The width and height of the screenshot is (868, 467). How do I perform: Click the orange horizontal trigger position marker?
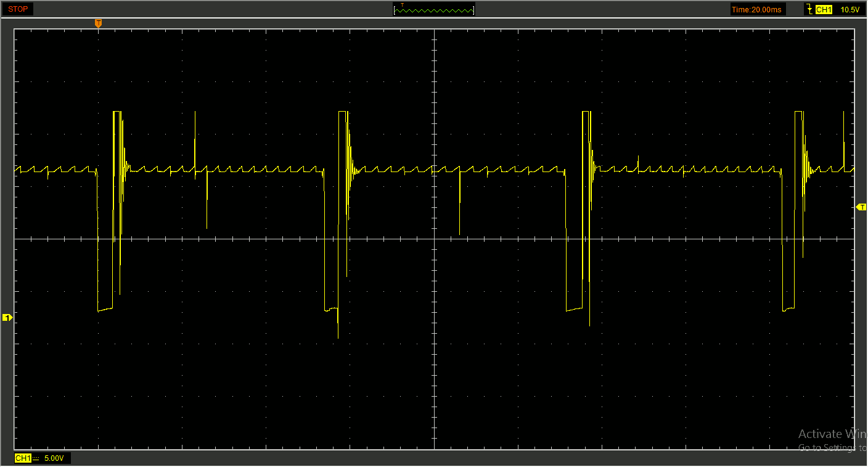98,23
